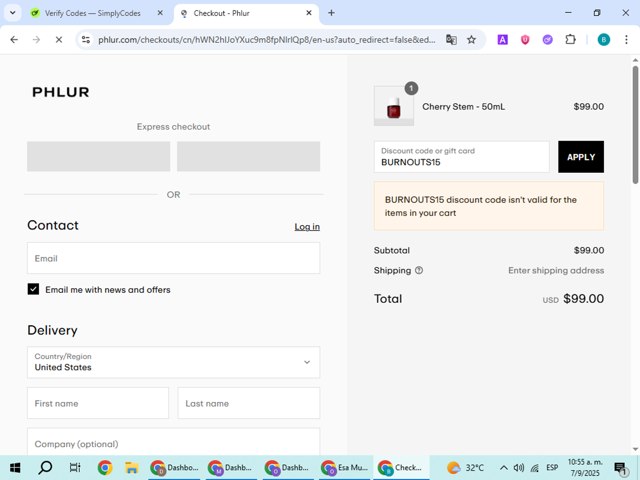The width and height of the screenshot is (640, 480).
Task: Click the browser back arrow
Action: pyautogui.click(x=14, y=40)
